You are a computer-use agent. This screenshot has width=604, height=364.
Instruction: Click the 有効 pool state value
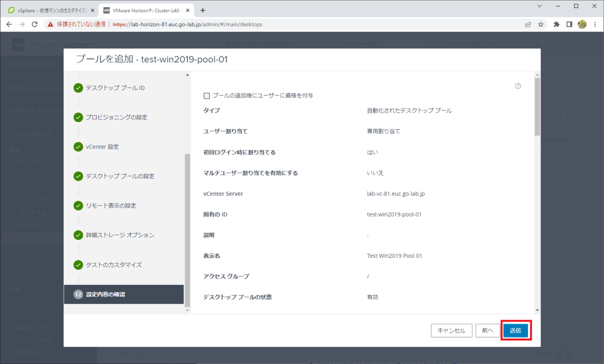[x=373, y=297]
